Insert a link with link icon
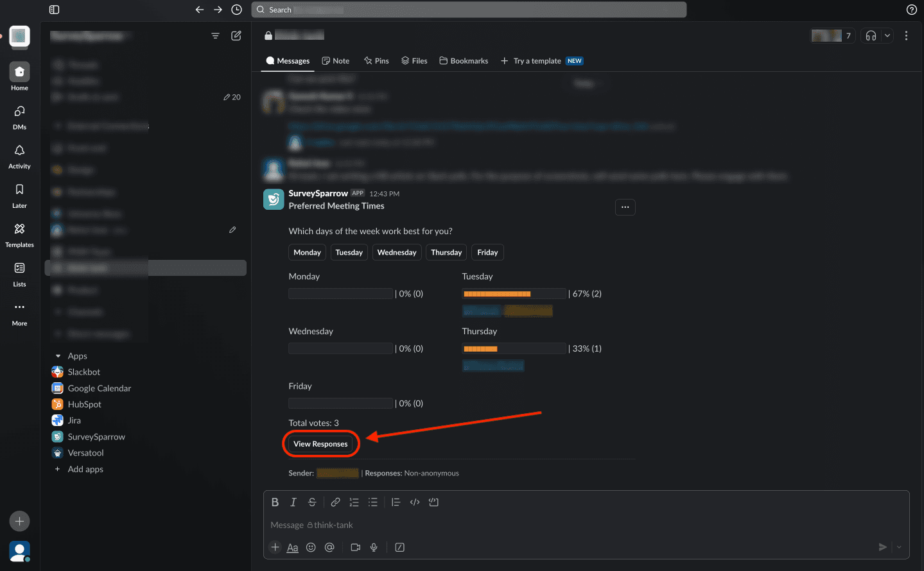 point(335,502)
